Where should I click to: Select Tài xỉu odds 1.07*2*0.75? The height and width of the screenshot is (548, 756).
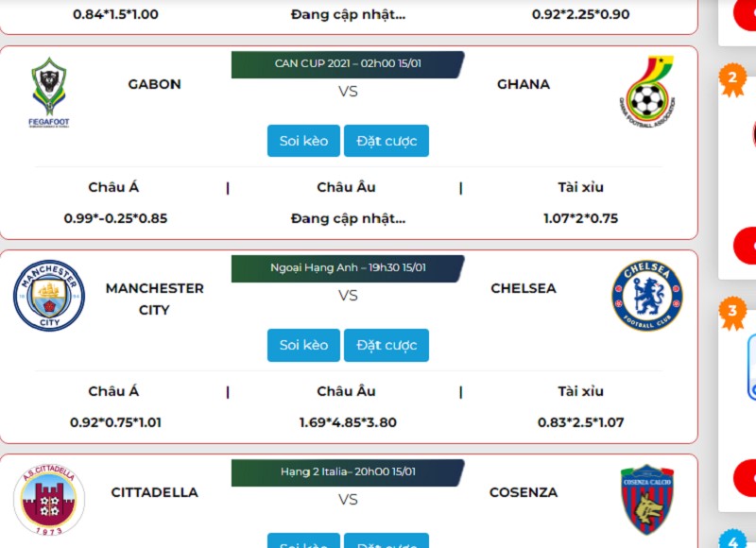(x=580, y=218)
